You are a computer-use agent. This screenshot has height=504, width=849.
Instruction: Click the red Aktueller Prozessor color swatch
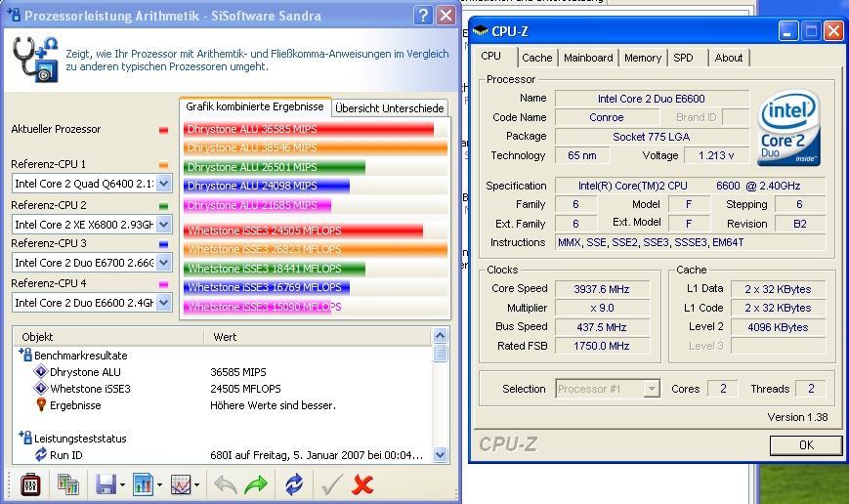(163, 130)
